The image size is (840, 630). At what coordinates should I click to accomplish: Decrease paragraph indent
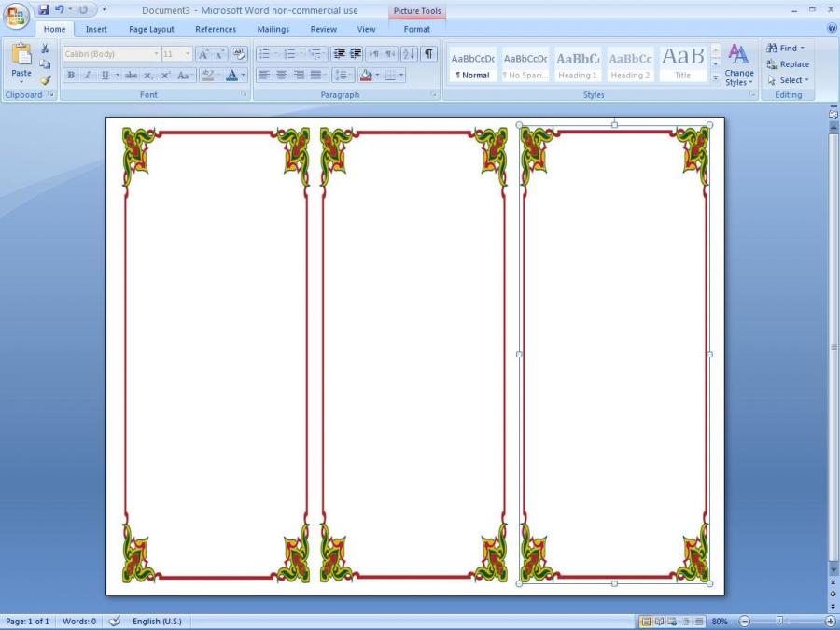coord(339,53)
